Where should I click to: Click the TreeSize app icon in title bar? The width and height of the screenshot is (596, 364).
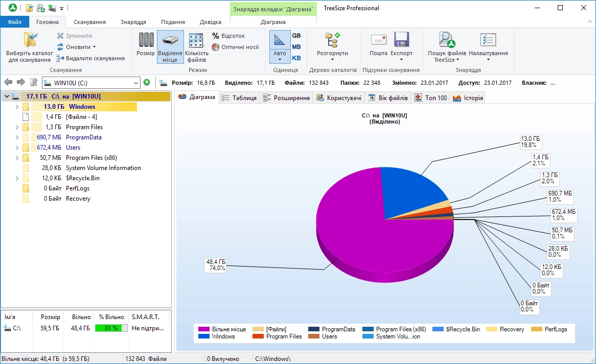13,8
